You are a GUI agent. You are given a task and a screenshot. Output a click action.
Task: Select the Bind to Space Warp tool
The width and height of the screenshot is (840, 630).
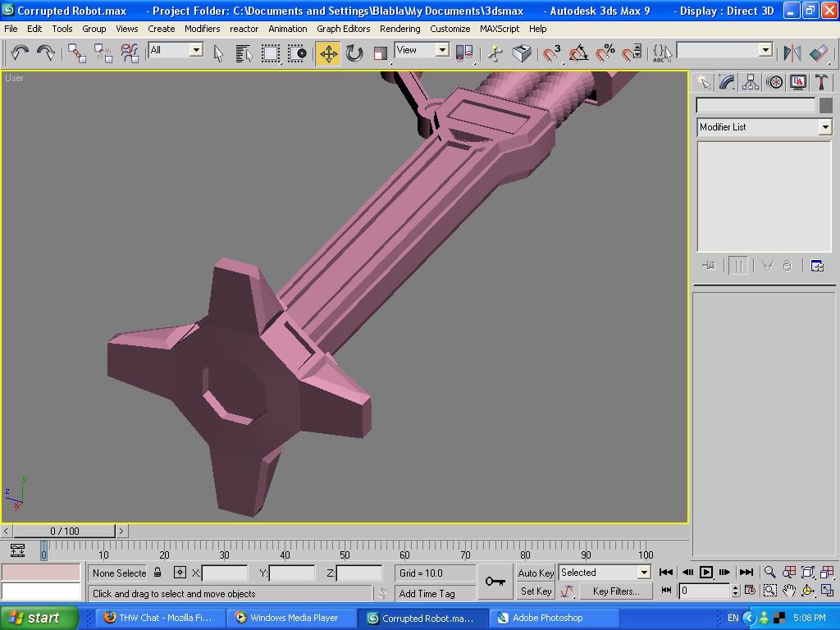[129, 53]
